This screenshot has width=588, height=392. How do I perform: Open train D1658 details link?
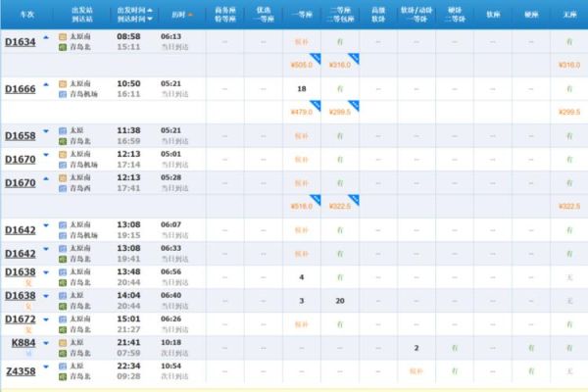coord(21,136)
